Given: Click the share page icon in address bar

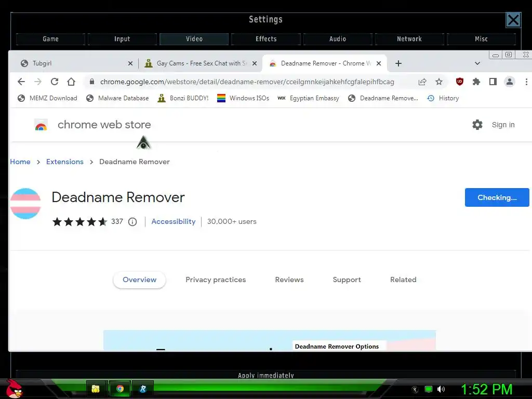Looking at the screenshot, I should (422, 82).
